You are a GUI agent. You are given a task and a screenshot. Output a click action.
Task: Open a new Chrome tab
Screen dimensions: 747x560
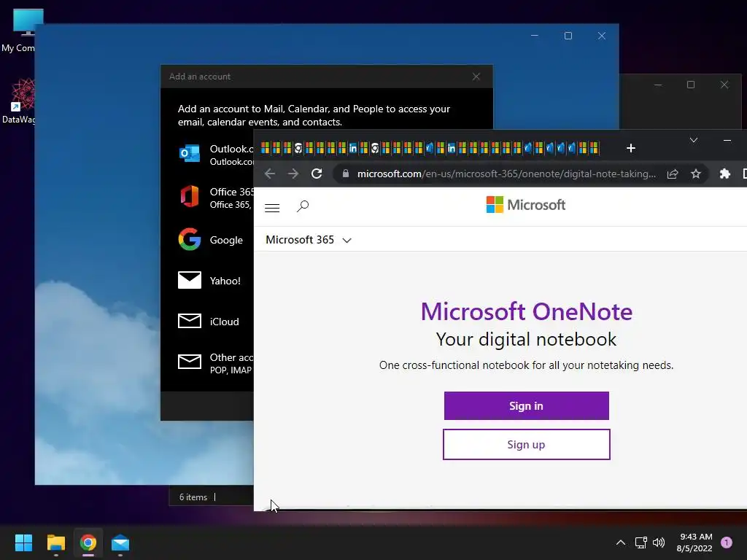point(631,148)
